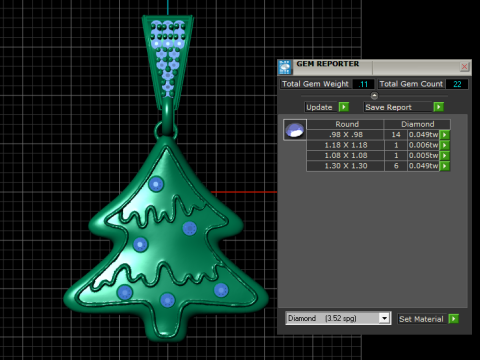Click the quantity 14 cell
Screen dimensions: 480x360
click(x=396, y=135)
